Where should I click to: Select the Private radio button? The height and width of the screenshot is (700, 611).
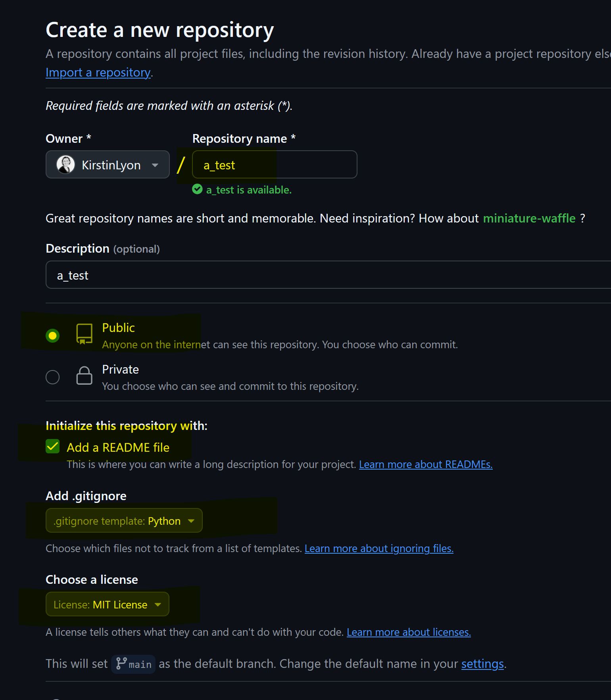click(52, 377)
